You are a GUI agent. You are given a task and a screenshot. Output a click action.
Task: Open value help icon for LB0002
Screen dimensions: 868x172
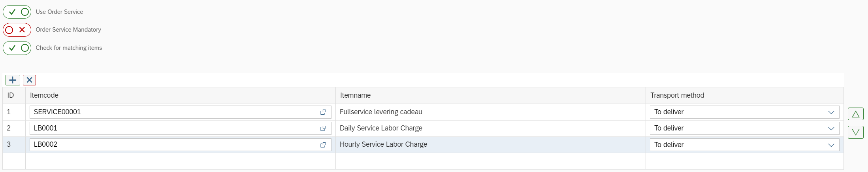pyautogui.click(x=323, y=145)
